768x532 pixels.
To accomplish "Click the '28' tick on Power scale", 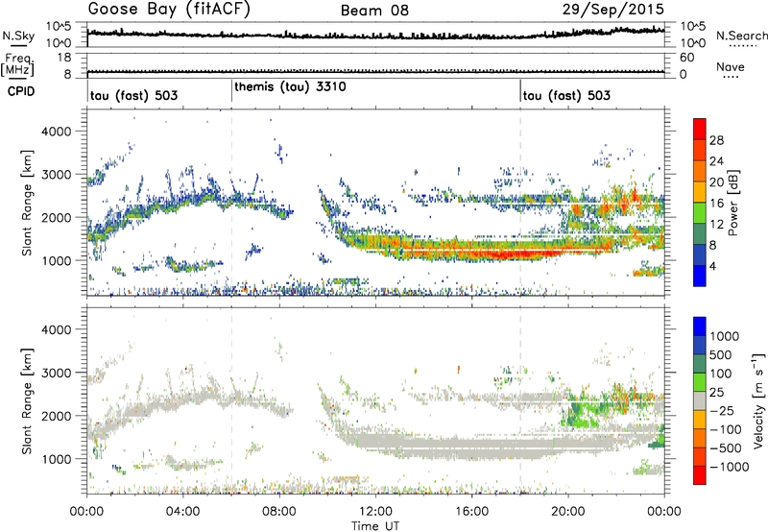I will [716, 140].
